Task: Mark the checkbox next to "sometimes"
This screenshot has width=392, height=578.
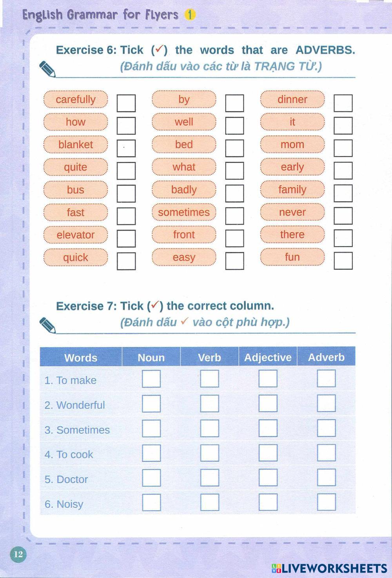Action: click(234, 216)
